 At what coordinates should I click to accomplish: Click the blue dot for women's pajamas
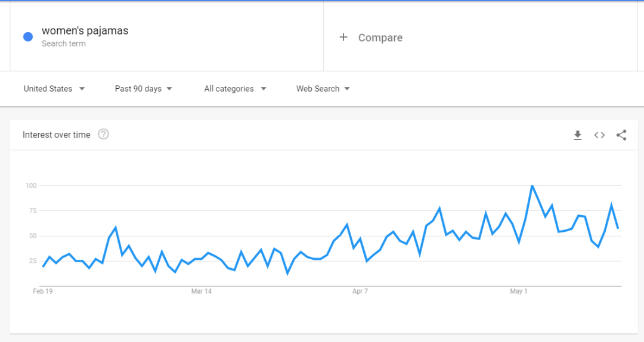[28, 37]
